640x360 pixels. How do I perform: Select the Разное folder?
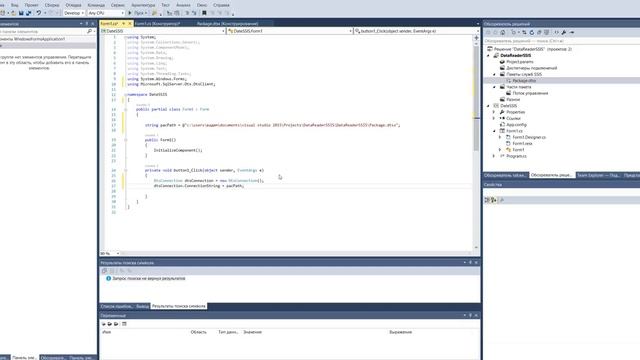(513, 100)
